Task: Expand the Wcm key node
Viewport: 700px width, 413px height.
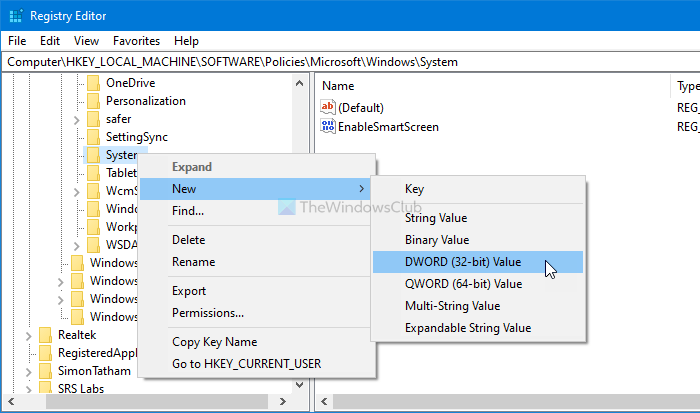Action: click(x=76, y=192)
